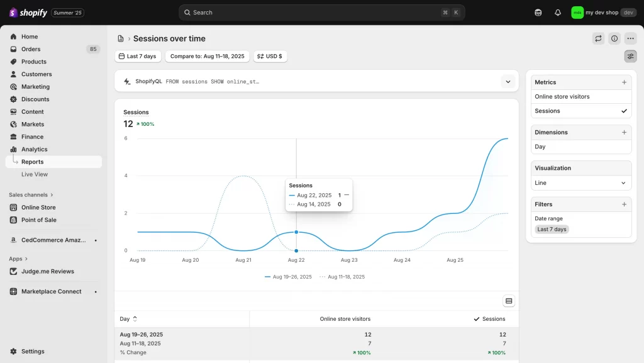This screenshot has width=644, height=363.
Task: Click the search bar
Action: point(321,13)
